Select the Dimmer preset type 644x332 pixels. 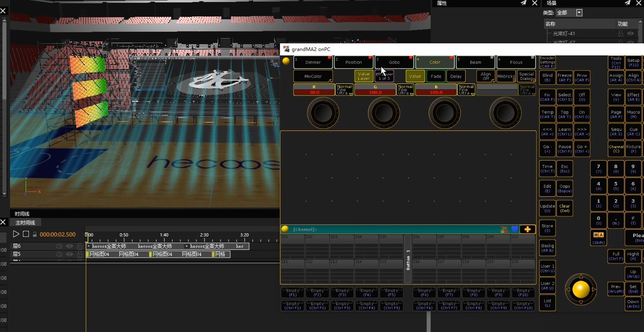coord(313,62)
